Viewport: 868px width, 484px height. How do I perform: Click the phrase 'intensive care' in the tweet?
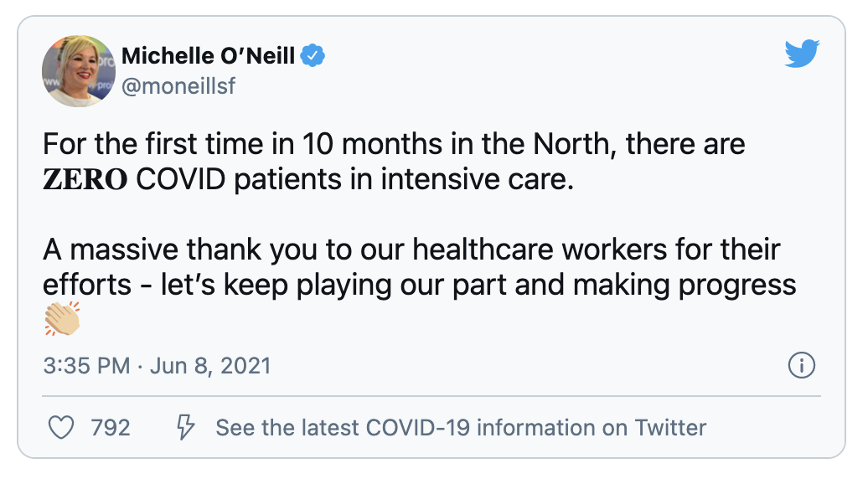[x=487, y=181]
